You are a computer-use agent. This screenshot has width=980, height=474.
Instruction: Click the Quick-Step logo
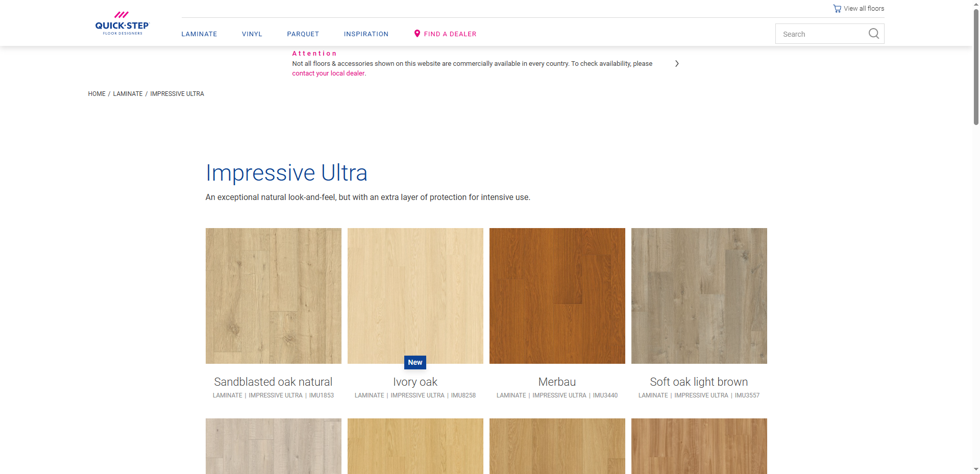pyautogui.click(x=122, y=23)
